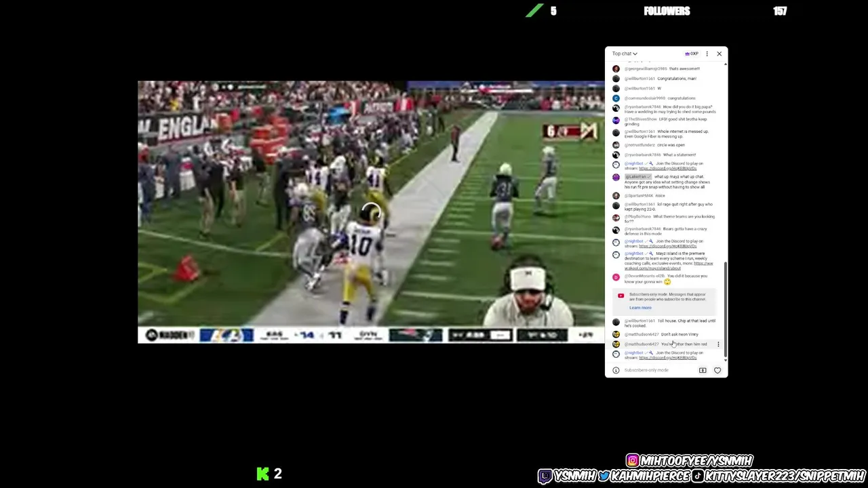Viewport: 868px width, 488px height.
Task: Click SpartanPM4K's avatar
Action: [x=616, y=196]
